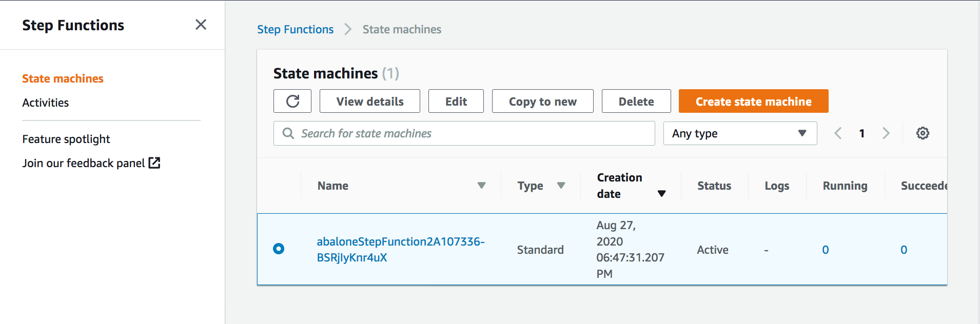Refresh the state machines list
This screenshot has width=980, height=324.
tap(292, 101)
